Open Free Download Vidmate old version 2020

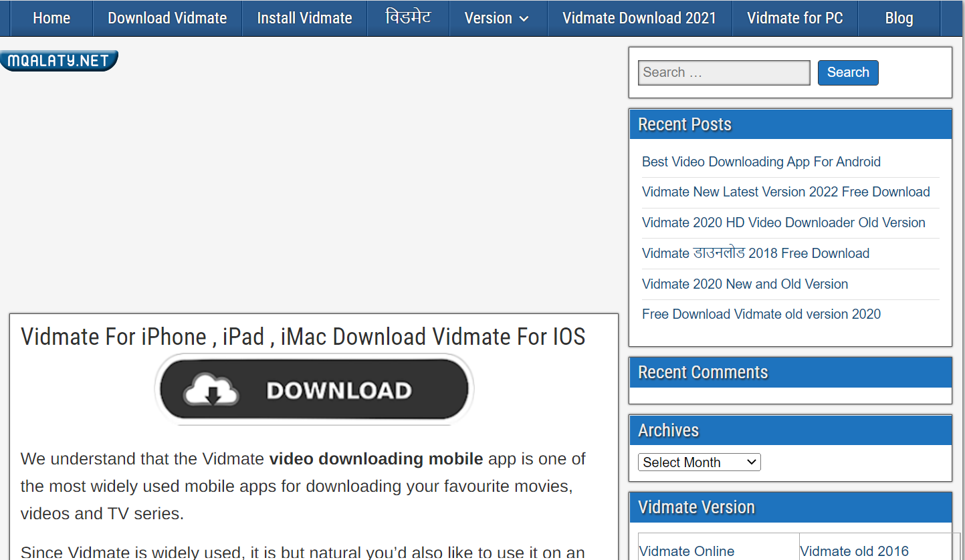(761, 314)
